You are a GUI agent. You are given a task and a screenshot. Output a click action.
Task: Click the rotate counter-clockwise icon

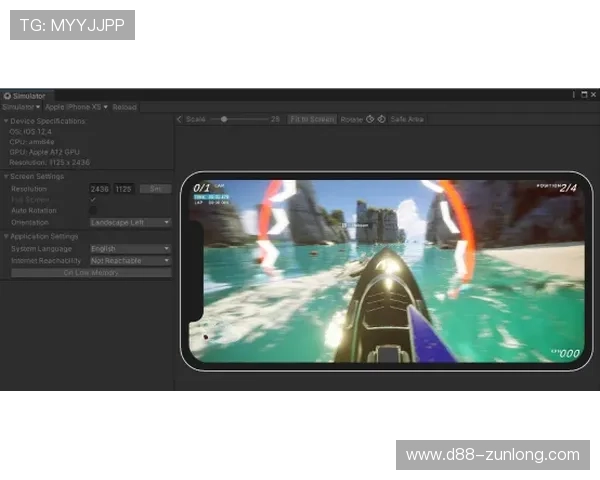370,119
